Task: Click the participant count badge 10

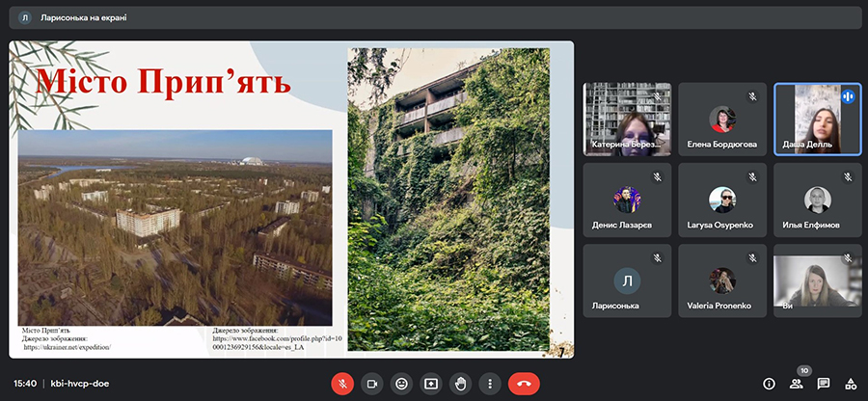Action: [x=804, y=370]
